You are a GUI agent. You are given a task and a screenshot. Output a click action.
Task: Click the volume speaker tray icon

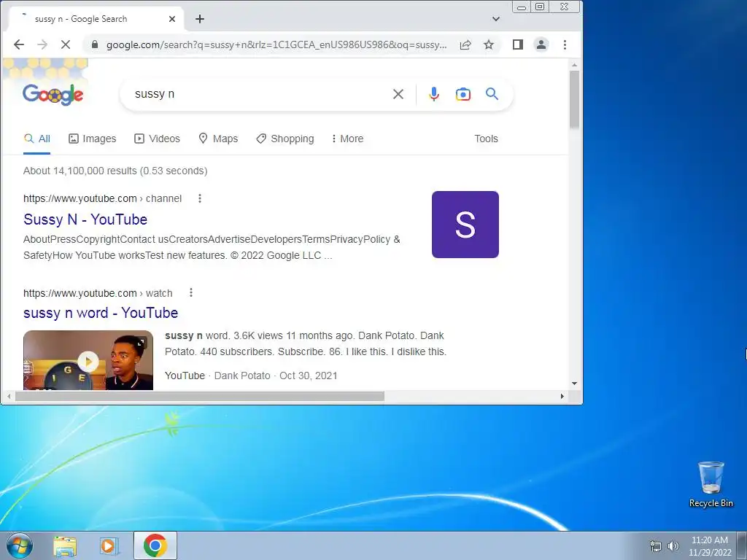673,546
